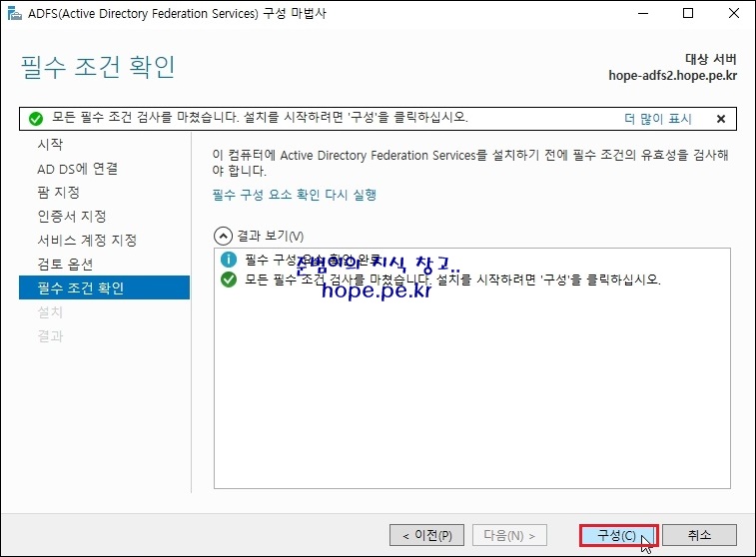Open the '더 많이 표시' link

tap(658, 119)
